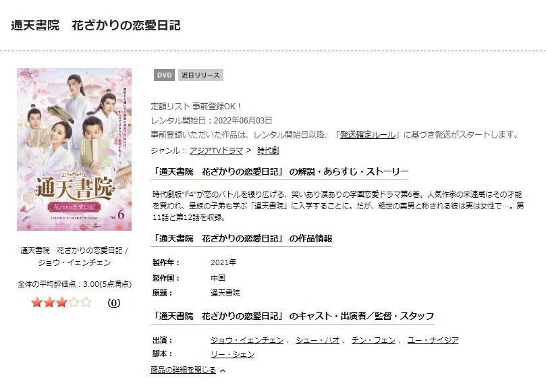546x392 pixels.
Task: Open the review count (0) link
Action: tap(114, 303)
